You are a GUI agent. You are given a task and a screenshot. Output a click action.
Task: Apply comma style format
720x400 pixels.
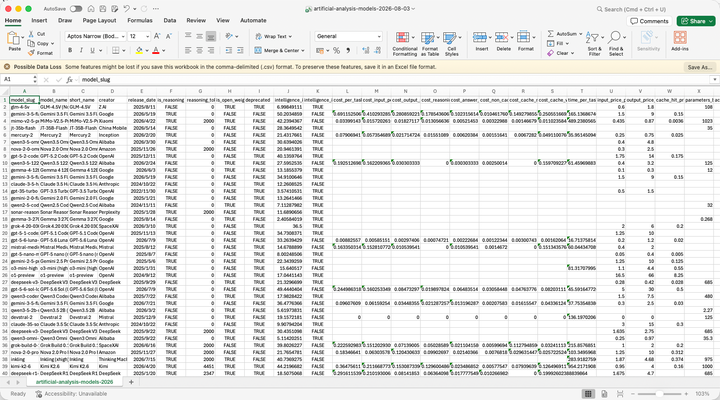point(348,51)
